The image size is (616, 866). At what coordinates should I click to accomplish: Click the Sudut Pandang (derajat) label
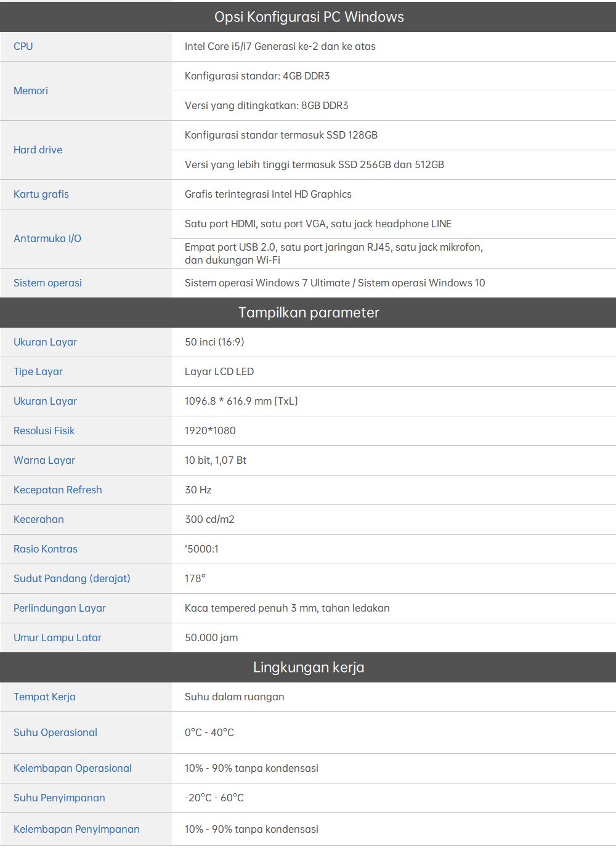[72, 578]
